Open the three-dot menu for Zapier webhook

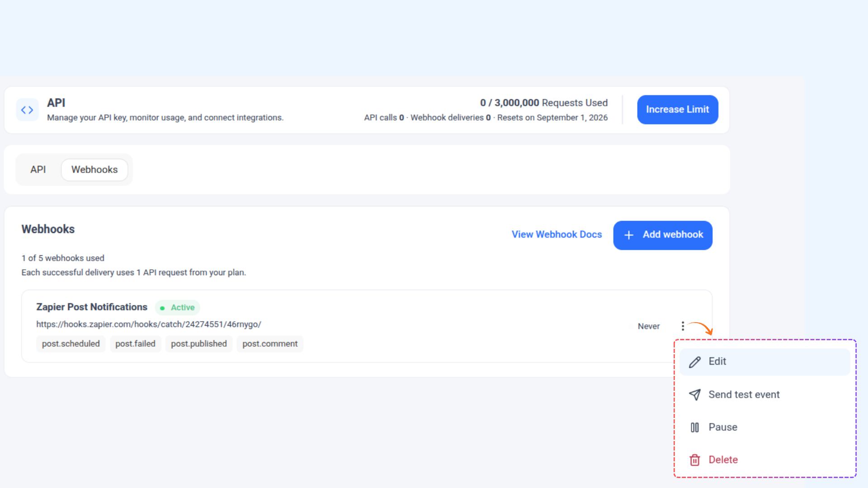pos(683,326)
